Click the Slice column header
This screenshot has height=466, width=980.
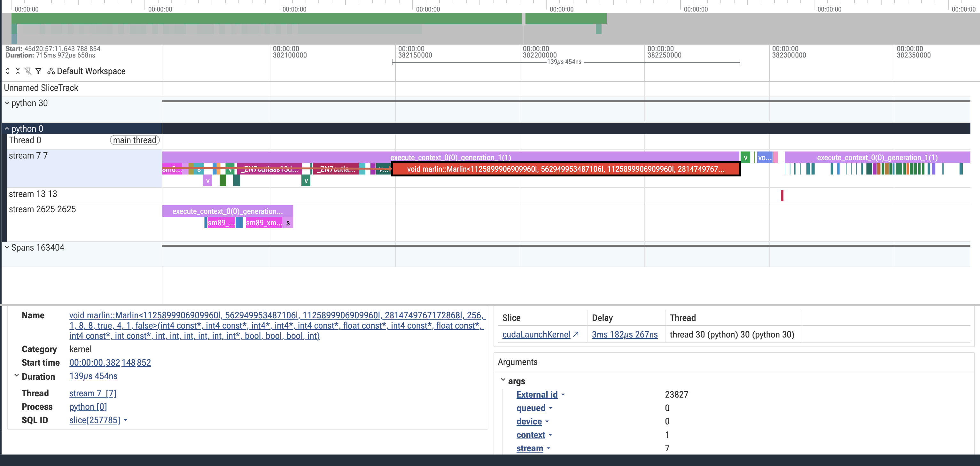(511, 318)
